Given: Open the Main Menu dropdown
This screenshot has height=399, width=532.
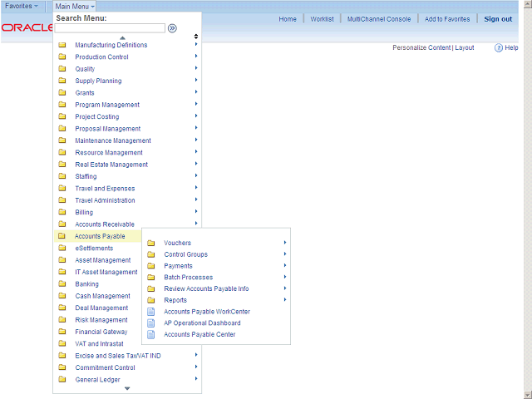Looking at the screenshot, I should (75, 6).
